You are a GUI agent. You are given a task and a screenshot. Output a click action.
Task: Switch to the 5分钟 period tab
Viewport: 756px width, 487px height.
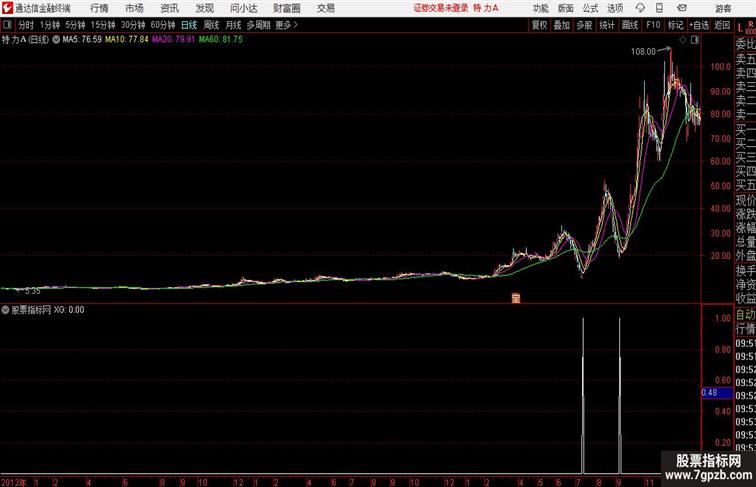click(75, 25)
